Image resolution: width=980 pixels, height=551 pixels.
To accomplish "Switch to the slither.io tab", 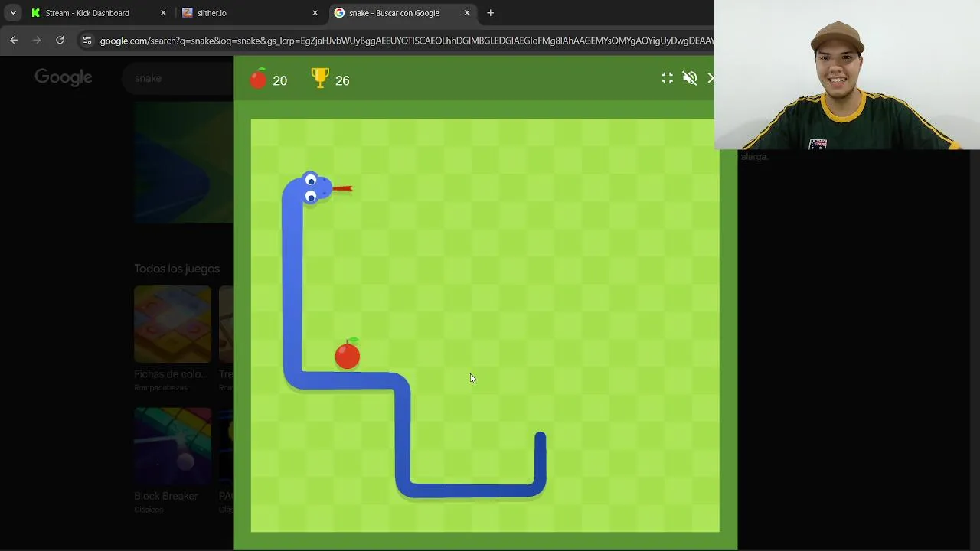I will pos(250,13).
